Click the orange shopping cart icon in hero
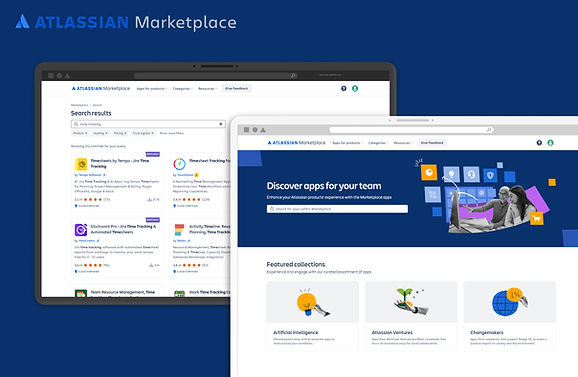Image resolution: width=578 pixels, height=377 pixels. coord(537,219)
